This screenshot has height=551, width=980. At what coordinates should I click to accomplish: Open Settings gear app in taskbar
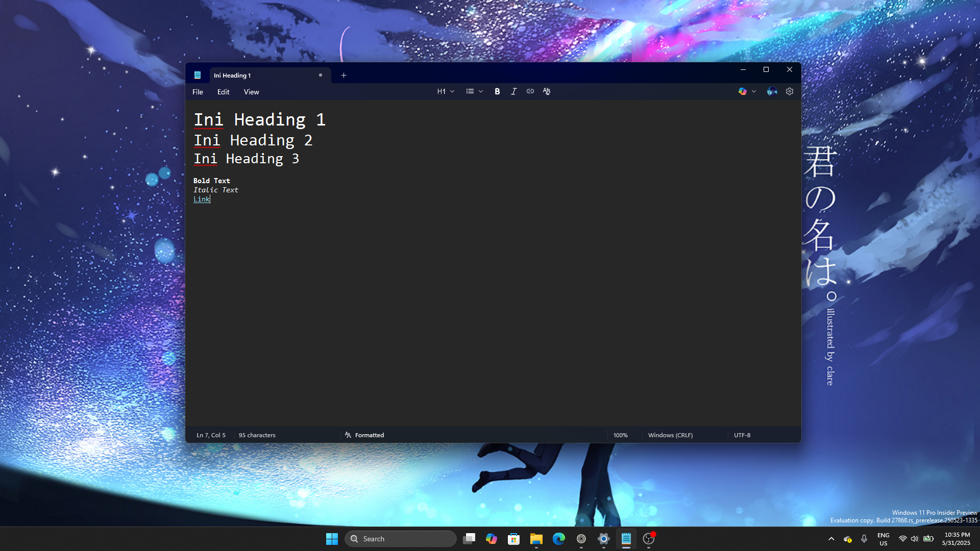(x=604, y=539)
